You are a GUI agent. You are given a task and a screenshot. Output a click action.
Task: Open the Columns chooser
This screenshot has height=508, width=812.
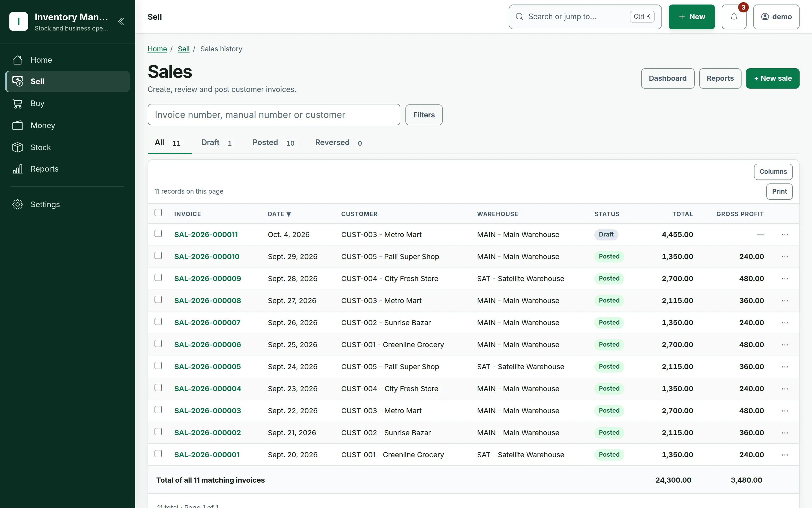[773, 172]
